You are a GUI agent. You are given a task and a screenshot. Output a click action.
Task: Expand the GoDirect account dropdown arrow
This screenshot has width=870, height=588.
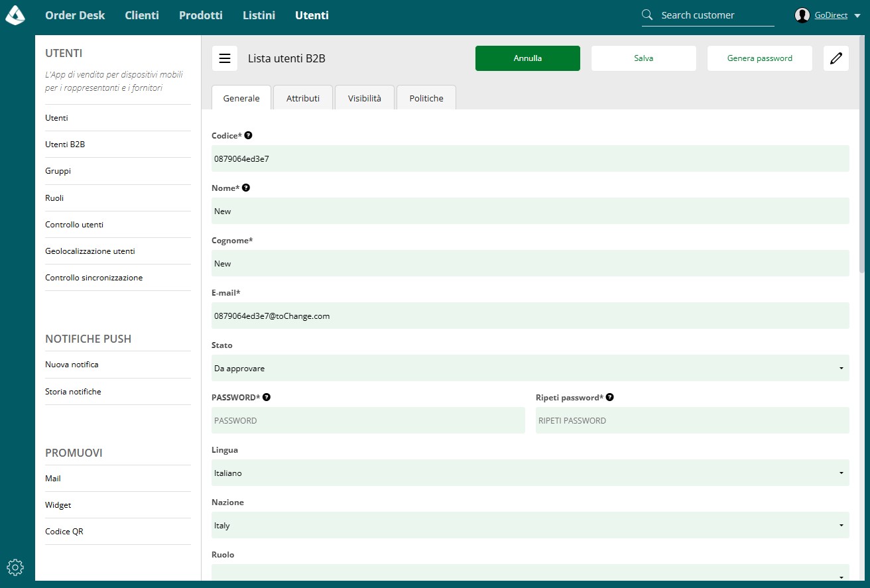pyautogui.click(x=857, y=16)
